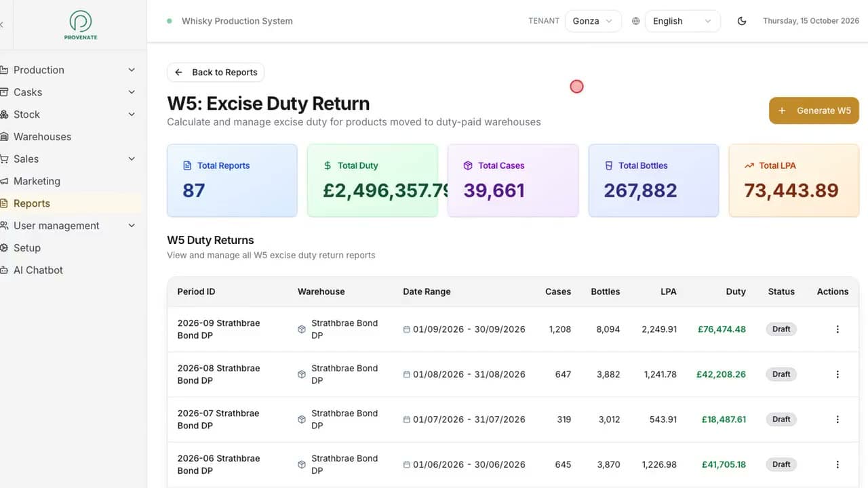This screenshot has width=868, height=488.
Task: Click the Total Bottles value 267,882
Action: coord(640,190)
